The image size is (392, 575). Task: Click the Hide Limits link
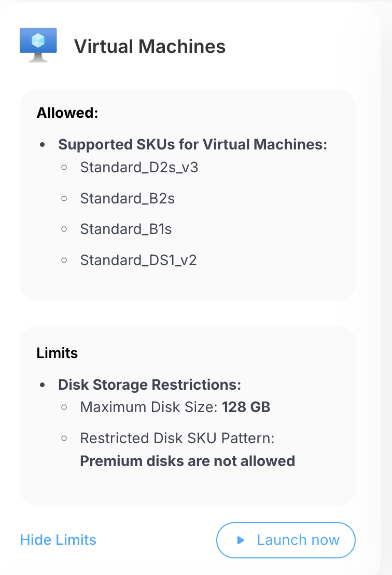pos(58,540)
